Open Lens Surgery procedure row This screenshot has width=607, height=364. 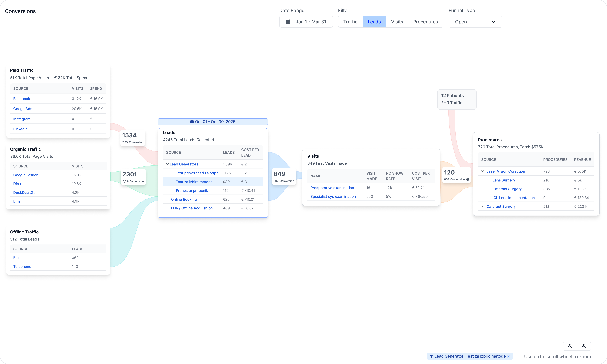pyautogui.click(x=504, y=180)
